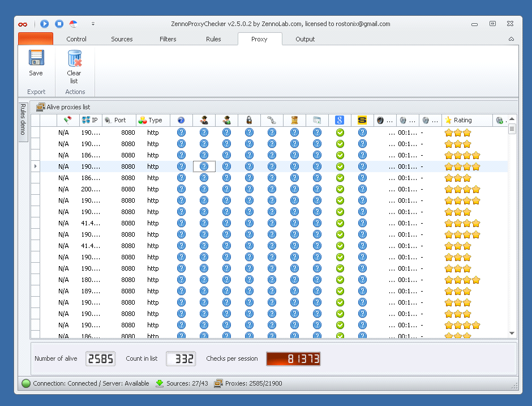Click the Checks per session counter 81373
Image resolution: width=532 pixels, height=406 pixels.
pyautogui.click(x=294, y=358)
